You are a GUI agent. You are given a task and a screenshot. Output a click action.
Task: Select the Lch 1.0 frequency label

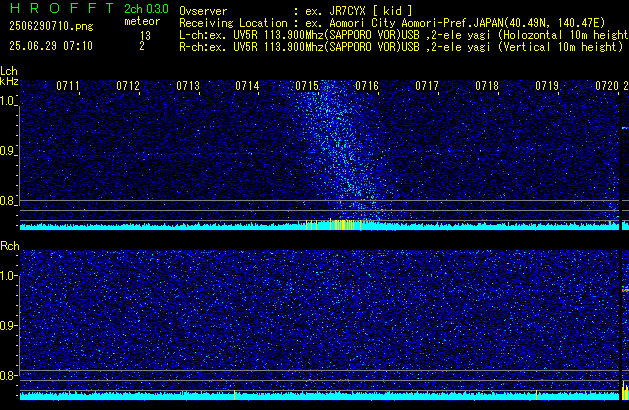click(x=8, y=101)
